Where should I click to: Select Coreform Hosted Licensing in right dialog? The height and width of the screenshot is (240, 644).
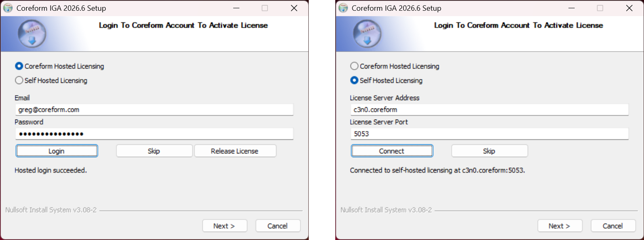395,66
